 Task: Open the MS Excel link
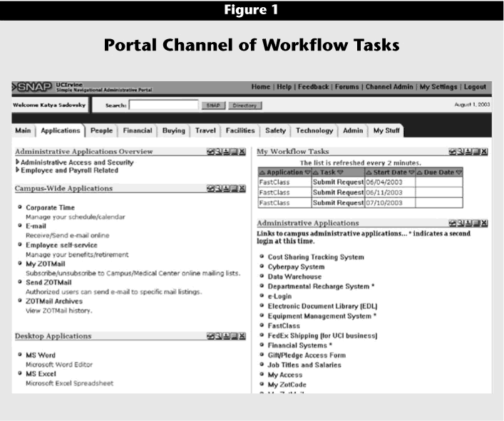click(41, 374)
